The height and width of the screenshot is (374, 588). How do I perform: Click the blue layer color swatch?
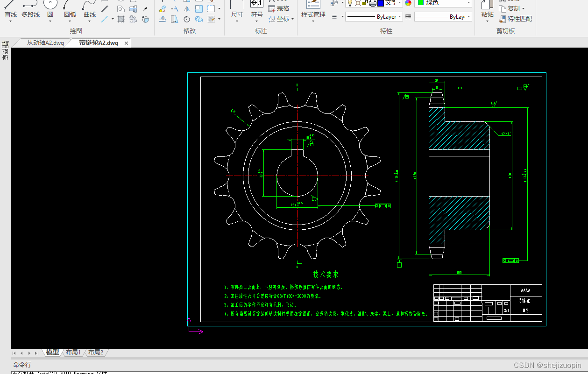click(x=381, y=3)
